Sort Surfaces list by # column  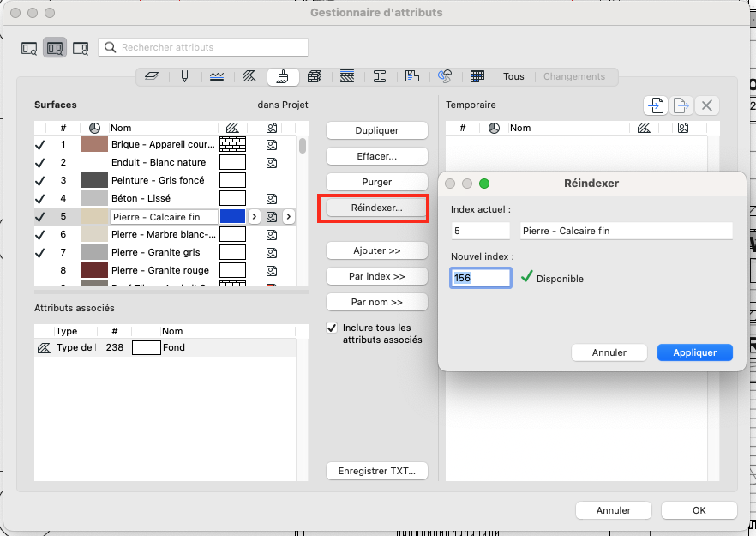(63, 128)
